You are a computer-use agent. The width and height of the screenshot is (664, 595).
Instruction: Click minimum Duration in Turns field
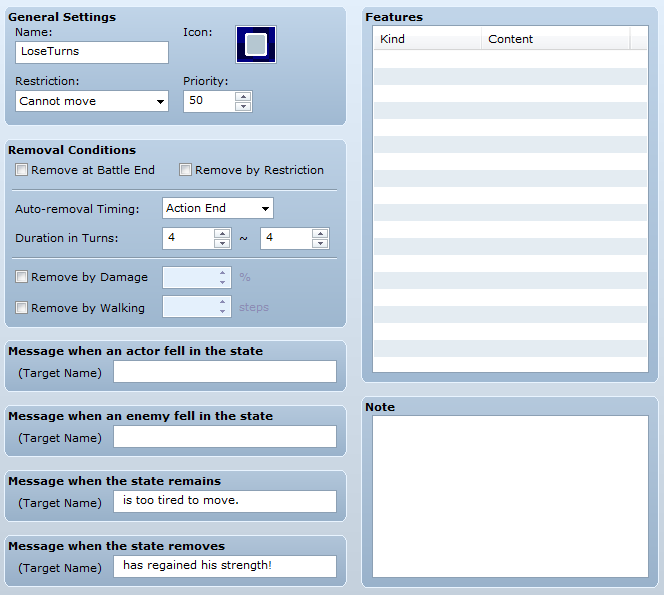click(188, 238)
